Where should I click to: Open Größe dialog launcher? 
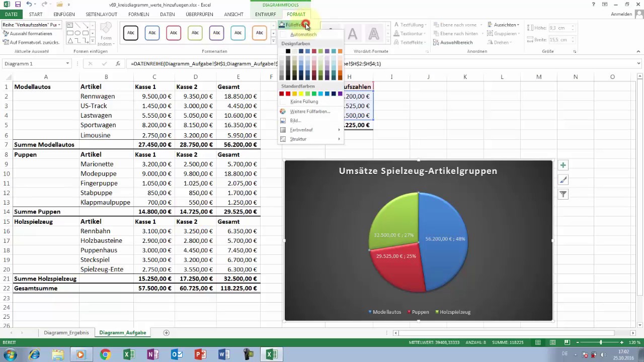pyautogui.click(x=575, y=51)
